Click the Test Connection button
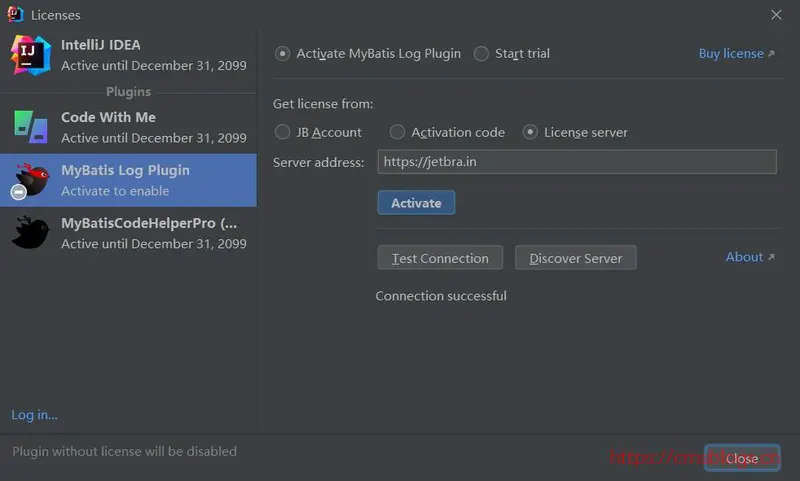This screenshot has width=800, height=481. [x=440, y=258]
